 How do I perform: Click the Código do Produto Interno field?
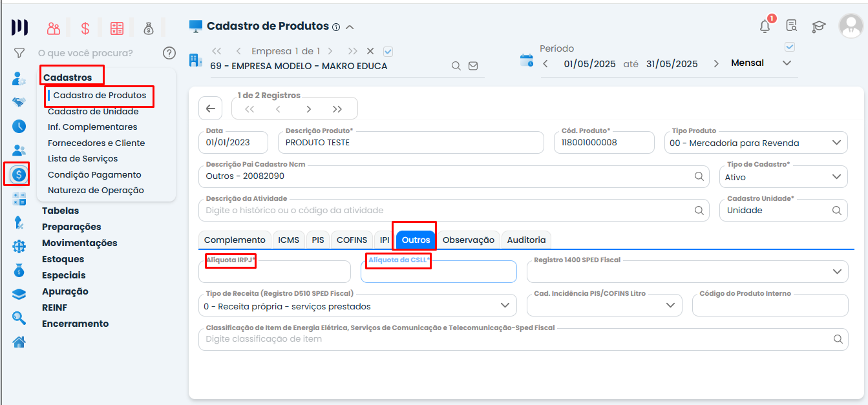(770, 305)
